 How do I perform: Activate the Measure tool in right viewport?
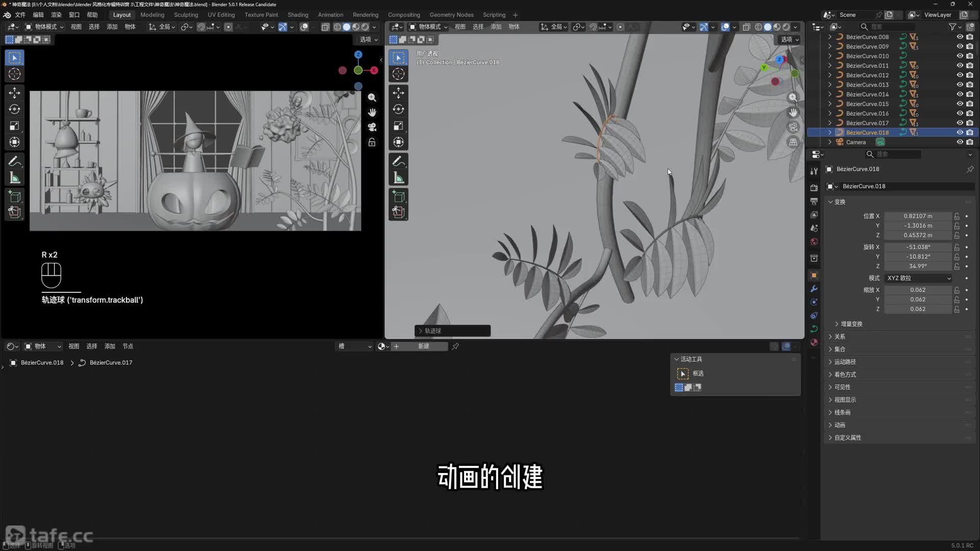(x=399, y=178)
